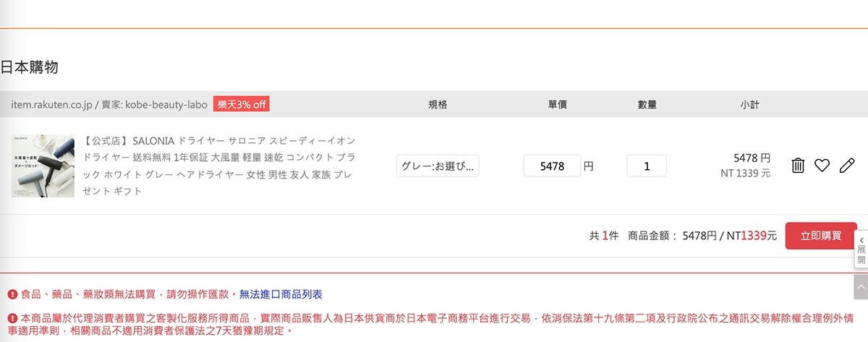Click the 數量 column header
This screenshot has width=868, height=342.
(647, 104)
